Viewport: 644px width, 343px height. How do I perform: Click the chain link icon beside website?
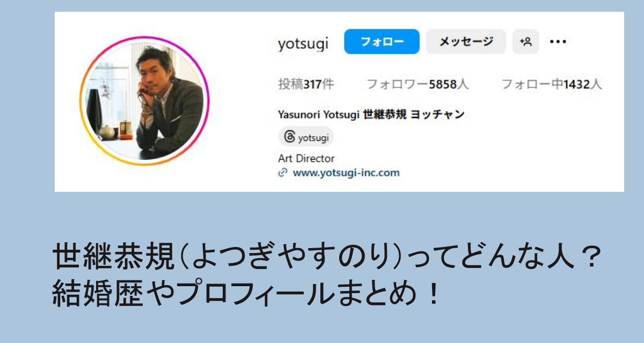pyautogui.click(x=283, y=173)
